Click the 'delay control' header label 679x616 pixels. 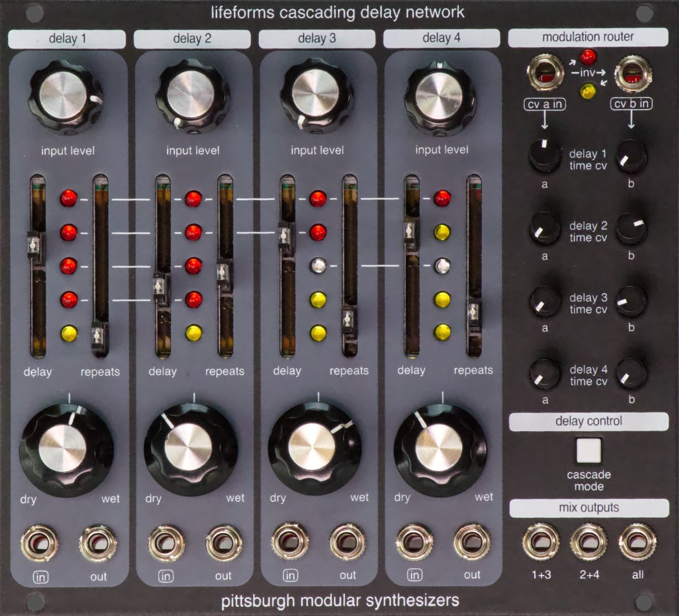click(588, 422)
